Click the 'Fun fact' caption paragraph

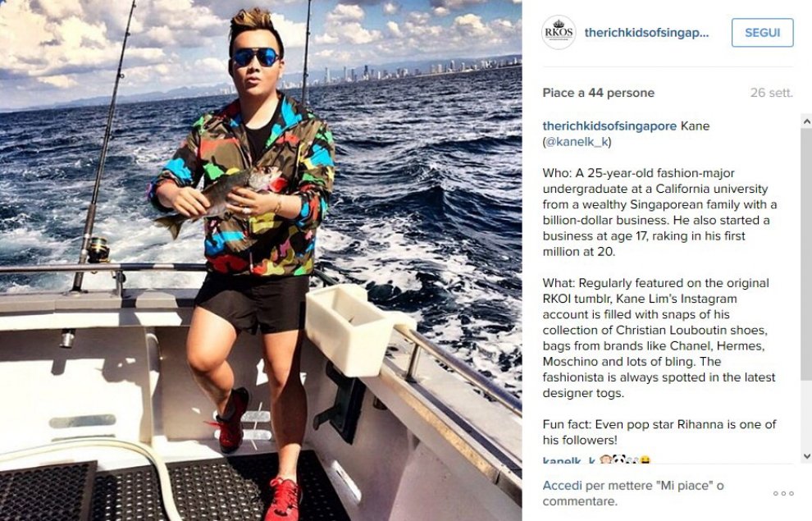click(659, 432)
